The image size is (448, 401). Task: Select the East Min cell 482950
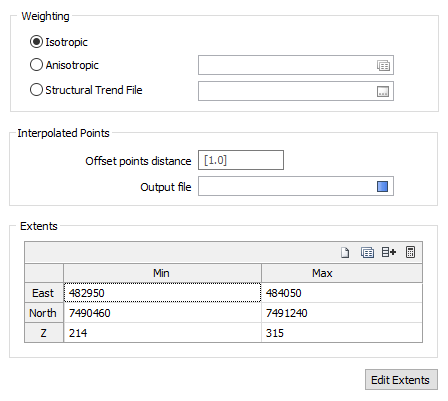pos(162,293)
